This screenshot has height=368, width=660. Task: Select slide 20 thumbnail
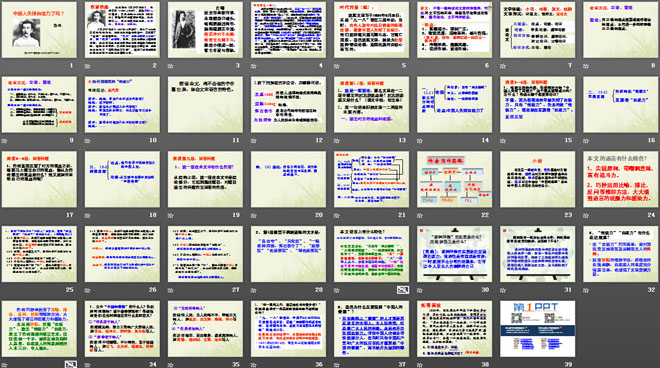pos(288,179)
